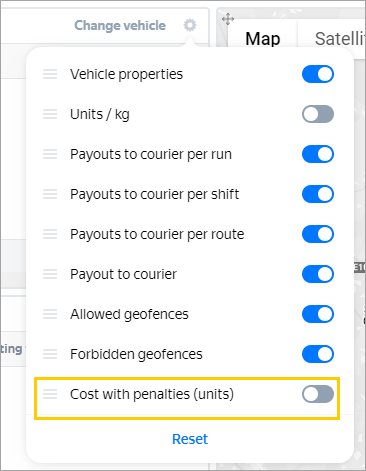Image resolution: width=366 pixels, height=471 pixels.
Task: Disable Allowed geofences toggle
Action: pyautogui.click(x=318, y=314)
